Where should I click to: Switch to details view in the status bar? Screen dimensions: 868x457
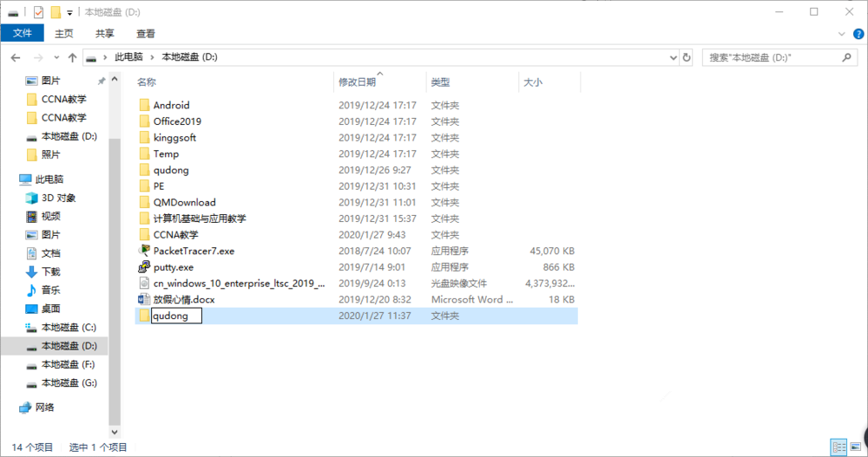(x=838, y=447)
